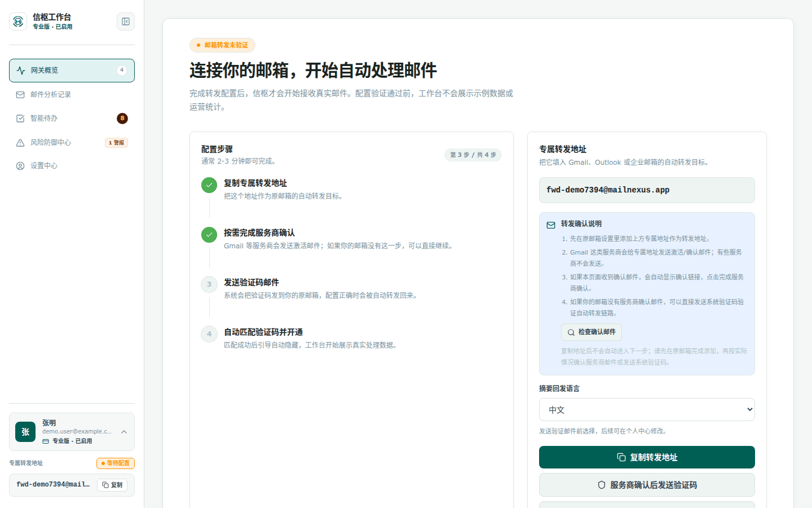Viewport: 812px width, 508px height.
Task: Click the sidebar fwd-demo7394@mail address text
Action: tap(53, 485)
